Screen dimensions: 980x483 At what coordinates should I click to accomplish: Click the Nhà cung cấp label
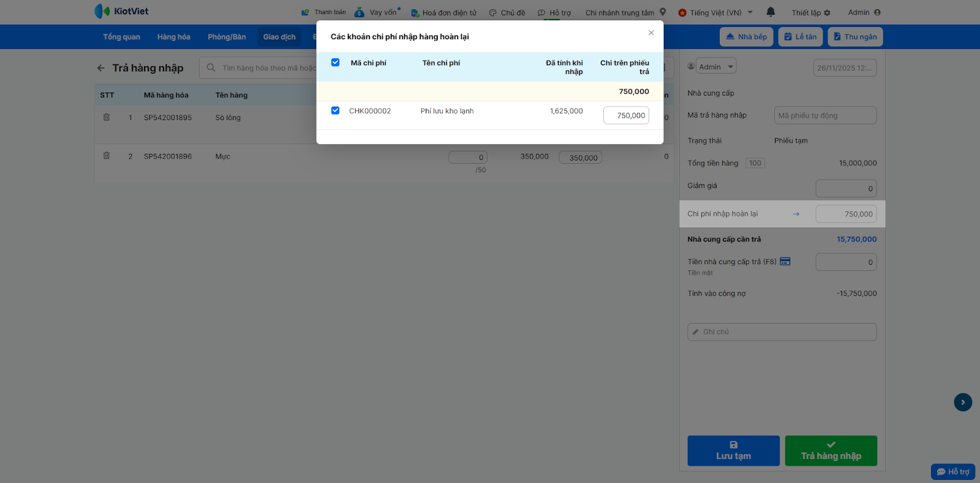pyautogui.click(x=710, y=93)
